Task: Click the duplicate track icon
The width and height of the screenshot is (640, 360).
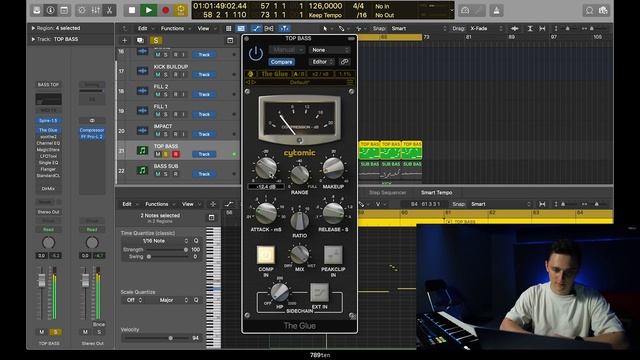Action: click(140, 40)
